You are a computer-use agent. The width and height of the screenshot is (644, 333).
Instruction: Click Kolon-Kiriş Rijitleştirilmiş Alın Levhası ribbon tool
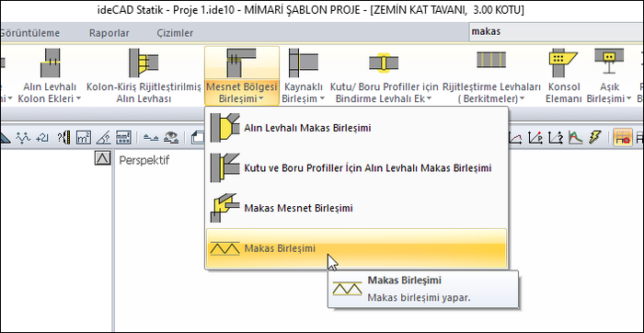pyautogui.click(x=144, y=75)
